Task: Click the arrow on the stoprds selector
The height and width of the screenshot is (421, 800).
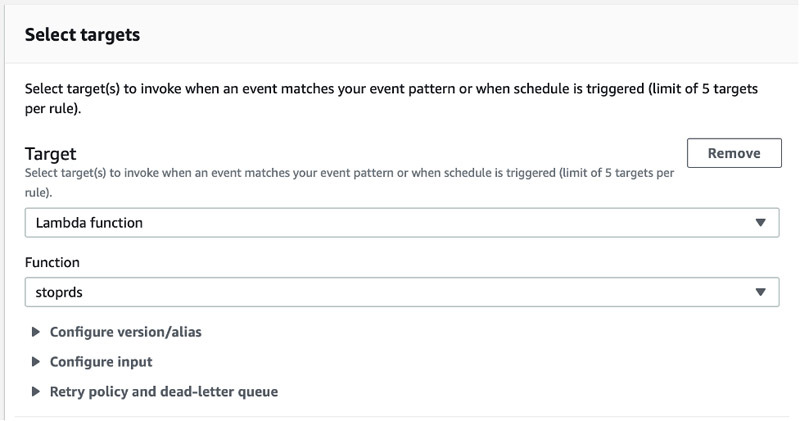Action: point(760,292)
